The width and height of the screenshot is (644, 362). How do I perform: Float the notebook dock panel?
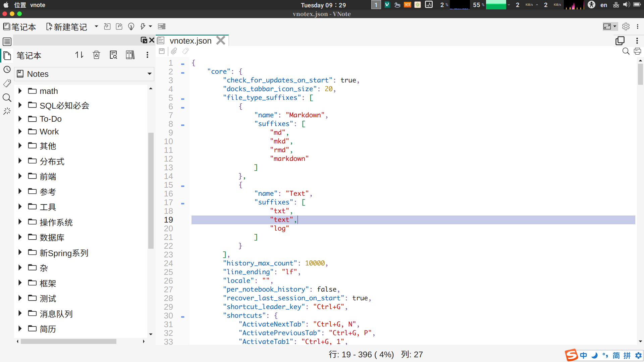point(144,40)
